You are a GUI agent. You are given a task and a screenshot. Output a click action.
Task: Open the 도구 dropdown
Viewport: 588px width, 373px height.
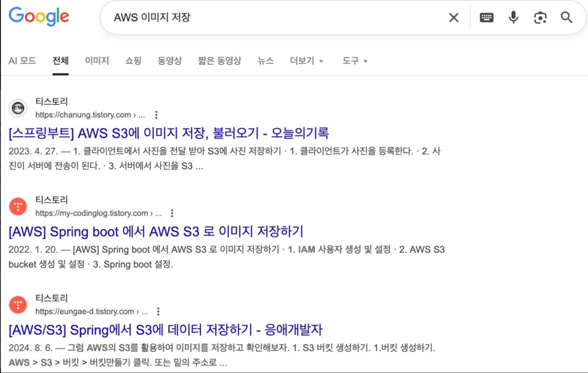click(x=355, y=61)
